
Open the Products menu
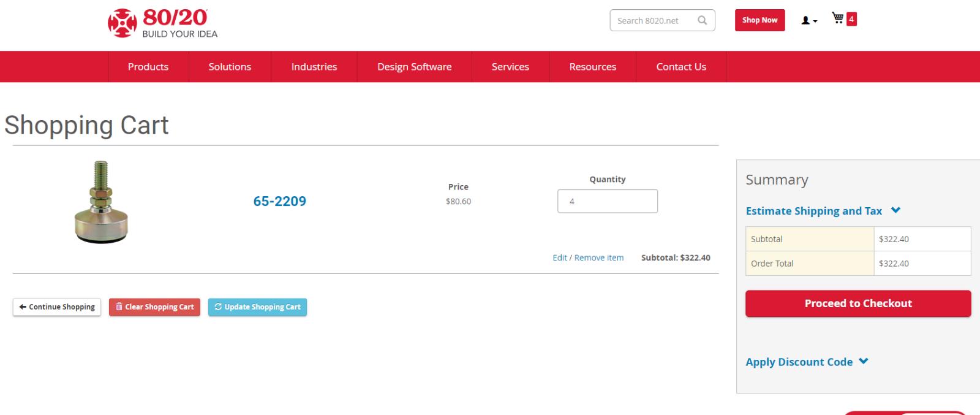[x=148, y=67]
